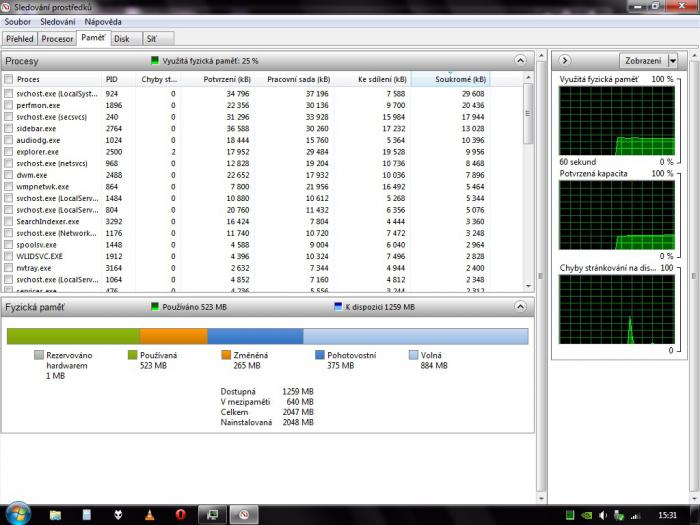Screen dimensions: 700x525
Task: Open the Soubor menu
Action: point(20,20)
